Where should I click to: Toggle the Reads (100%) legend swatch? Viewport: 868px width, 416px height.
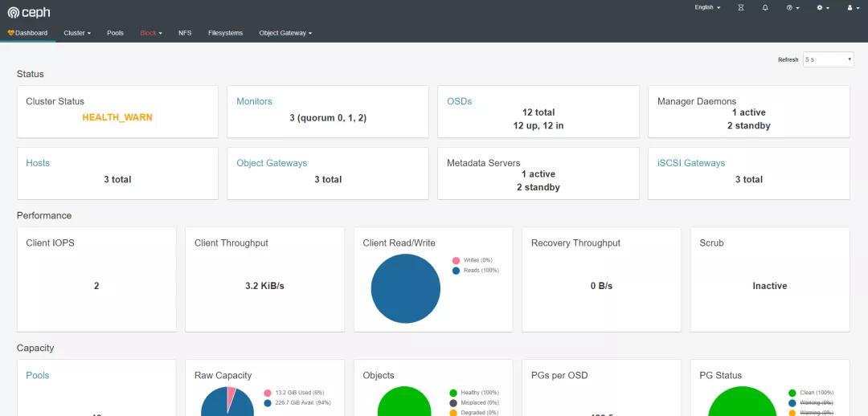pos(457,271)
